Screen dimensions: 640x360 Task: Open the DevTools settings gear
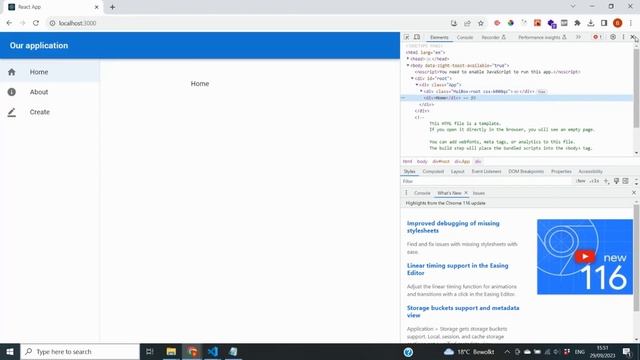613,37
